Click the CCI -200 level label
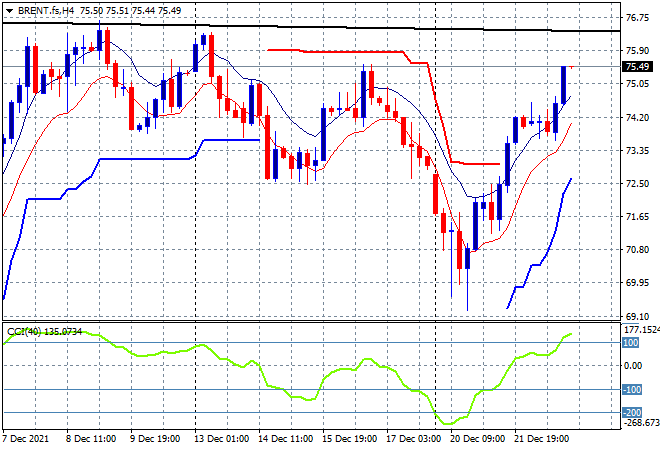 (632, 412)
